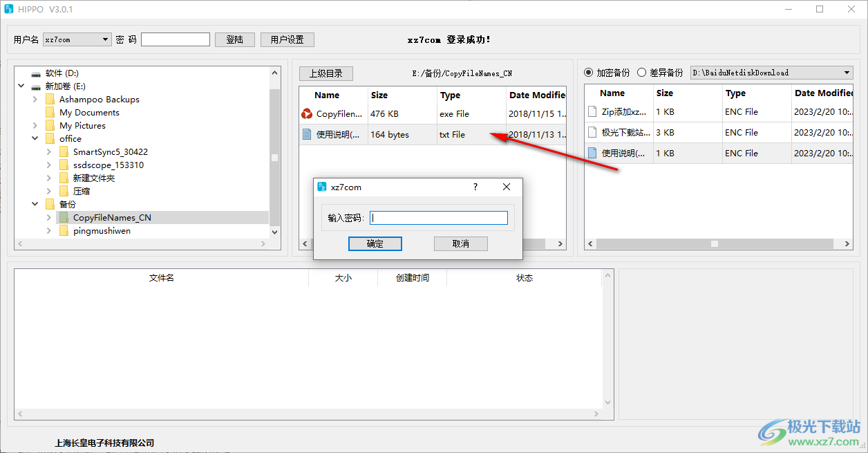Cancel the dialog with 取消 button
868x453 pixels.
pos(461,244)
